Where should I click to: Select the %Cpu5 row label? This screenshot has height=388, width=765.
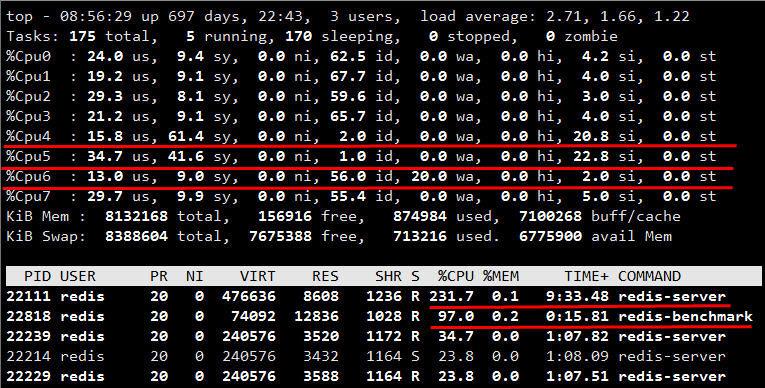pyautogui.click(x=28, y=156)
